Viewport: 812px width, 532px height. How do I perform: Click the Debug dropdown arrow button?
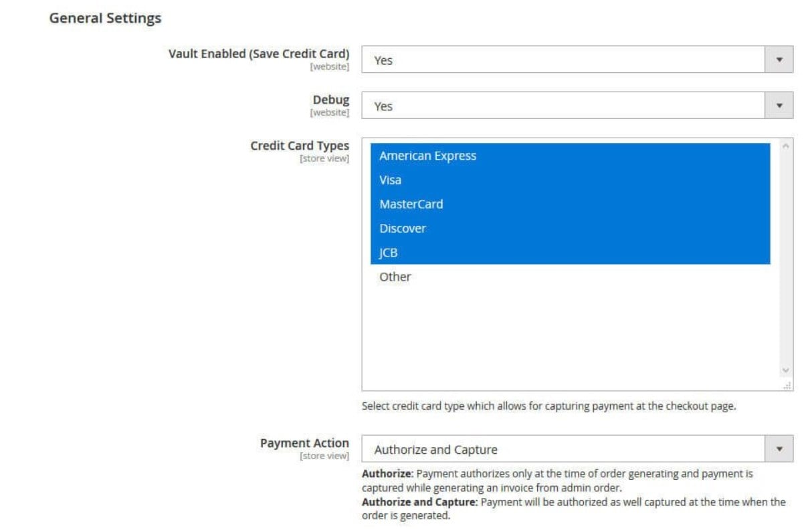click(x=779, y=106)
